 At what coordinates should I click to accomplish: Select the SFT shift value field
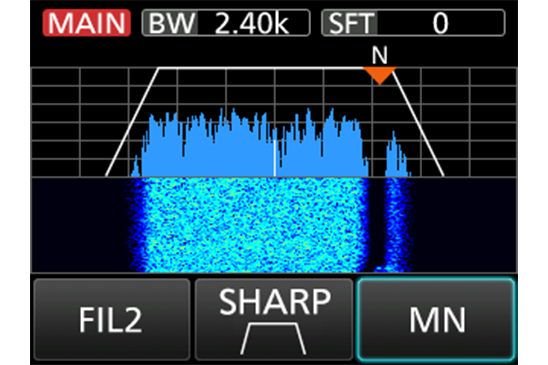413,23
